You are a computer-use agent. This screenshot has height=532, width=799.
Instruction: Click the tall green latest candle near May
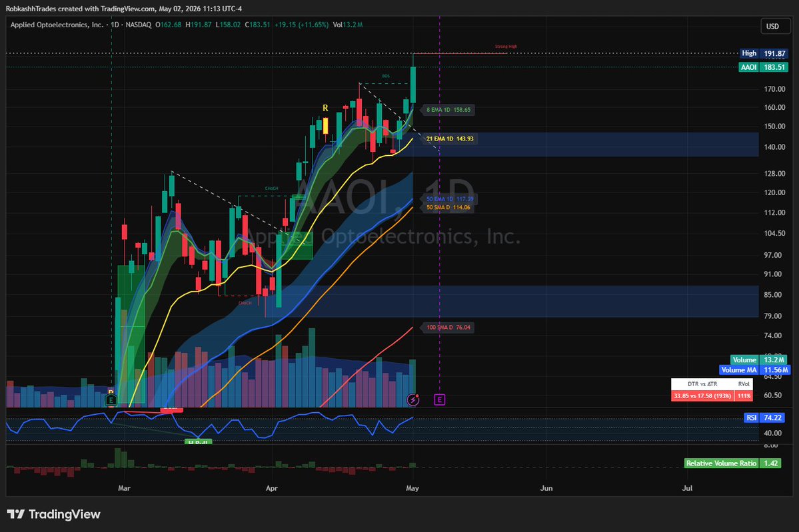click(413, 85)
